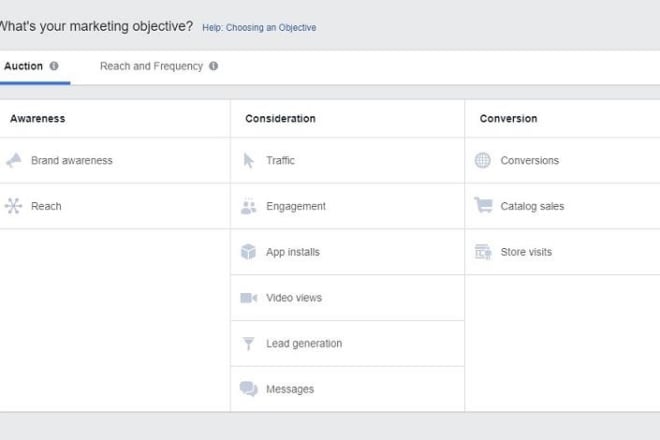Click the Engagement people icon

[x=249, y=207]
